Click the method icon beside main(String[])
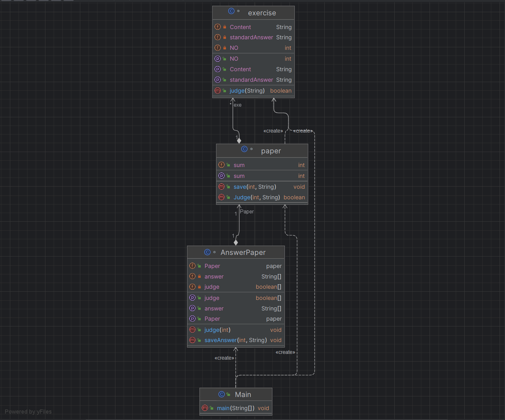This screenshot has height=420, width=505. 205,408
